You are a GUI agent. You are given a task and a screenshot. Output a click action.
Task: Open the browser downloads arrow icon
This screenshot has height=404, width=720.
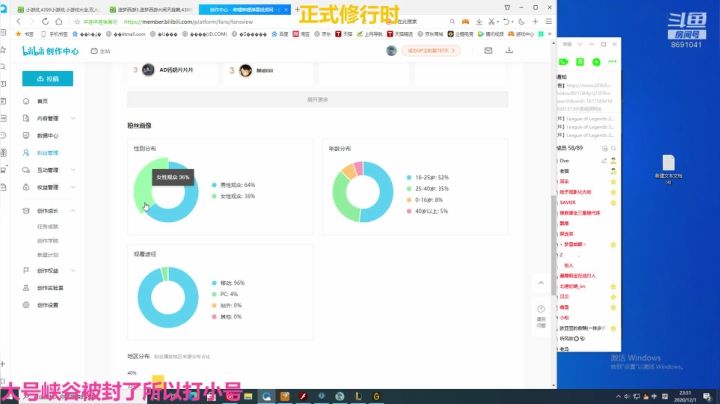tap(479, 22)
